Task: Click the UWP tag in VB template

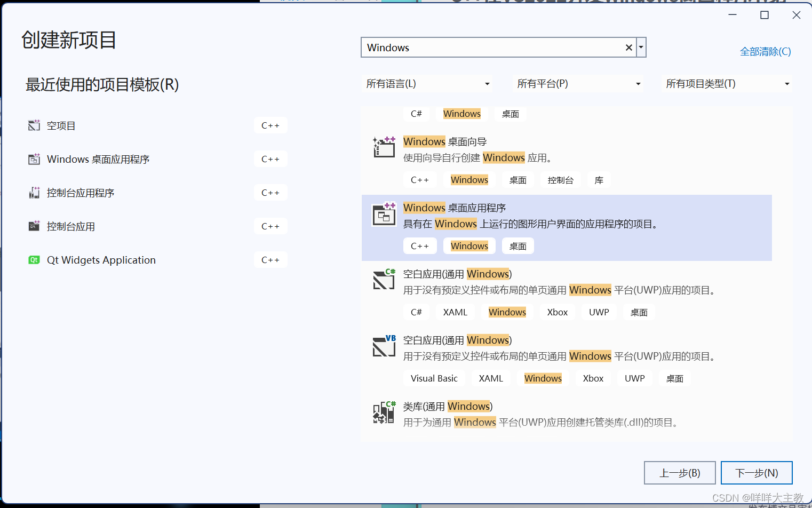Action: pyautogui.click(x=635, y=378)
